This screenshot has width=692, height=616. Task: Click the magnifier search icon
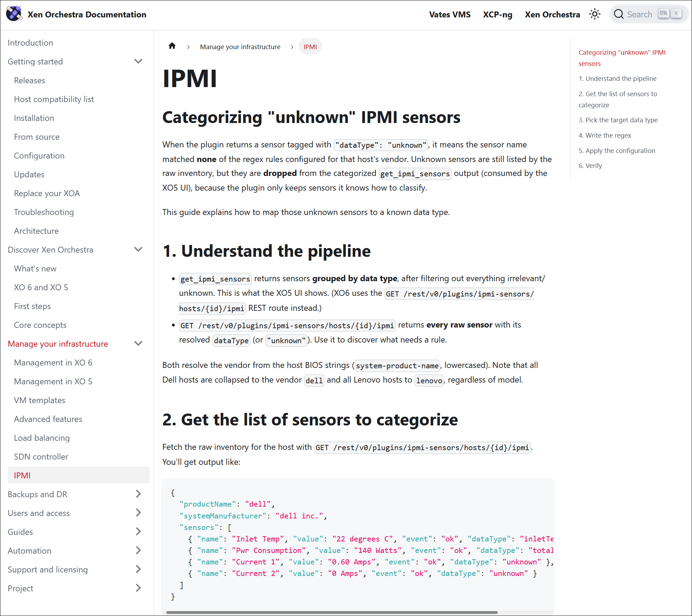pos(619,14)
